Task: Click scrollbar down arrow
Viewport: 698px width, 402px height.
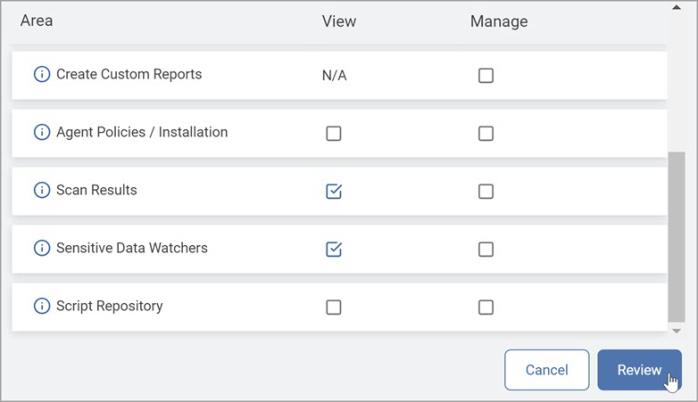Action: pos(677,330)
